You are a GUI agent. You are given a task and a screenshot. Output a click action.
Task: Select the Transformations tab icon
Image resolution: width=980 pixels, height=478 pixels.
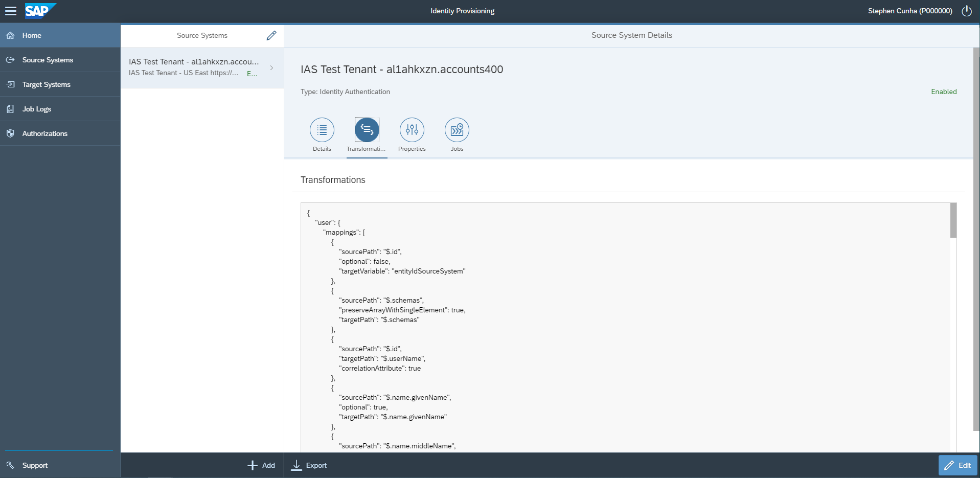click(367, 130)
